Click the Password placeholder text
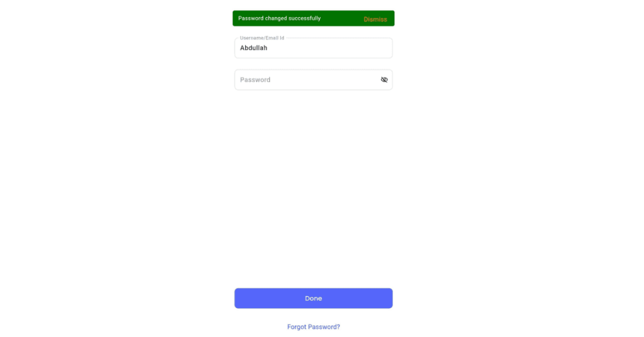This screenshot has height=337, width=644. [x=255, y=80]
